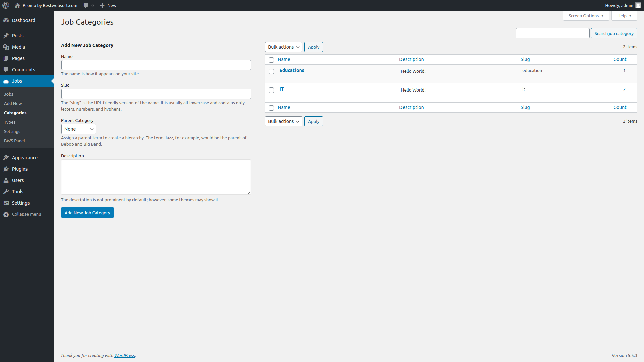Select all categories with the header checkbox
The image size is (644, 362).
click(x=271, y=60)
